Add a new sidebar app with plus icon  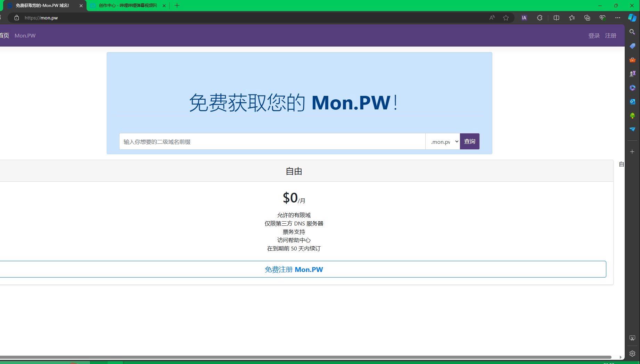tap(632, 152)
